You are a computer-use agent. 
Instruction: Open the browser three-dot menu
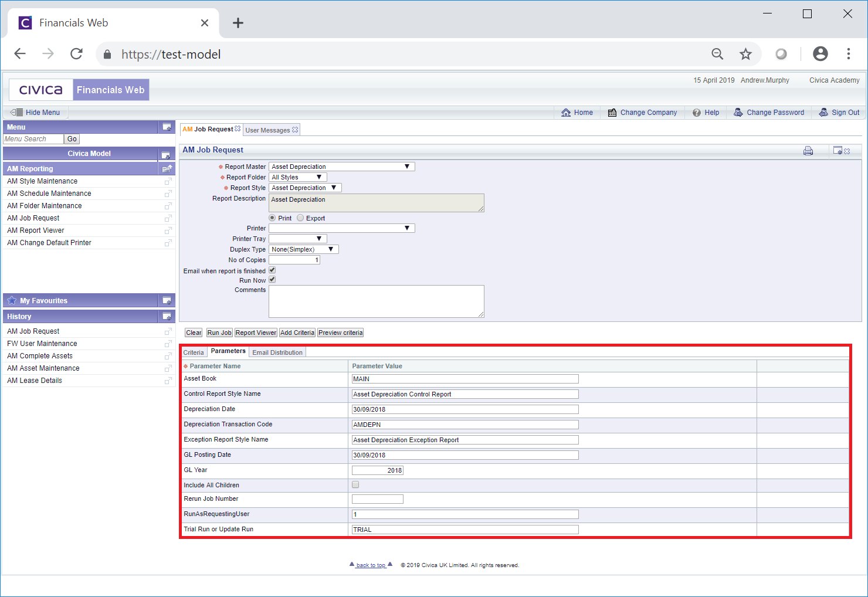pos(849,54)
